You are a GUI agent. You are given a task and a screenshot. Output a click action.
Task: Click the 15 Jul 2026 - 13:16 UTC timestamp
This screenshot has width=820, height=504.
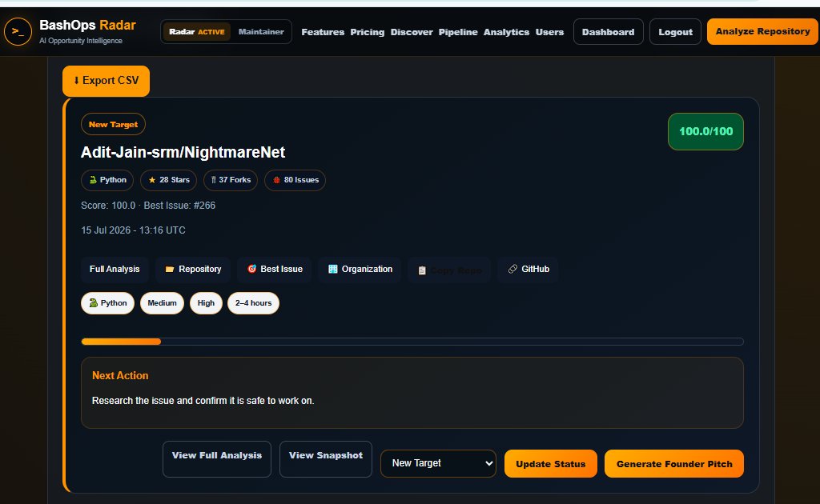click(133, 230)
